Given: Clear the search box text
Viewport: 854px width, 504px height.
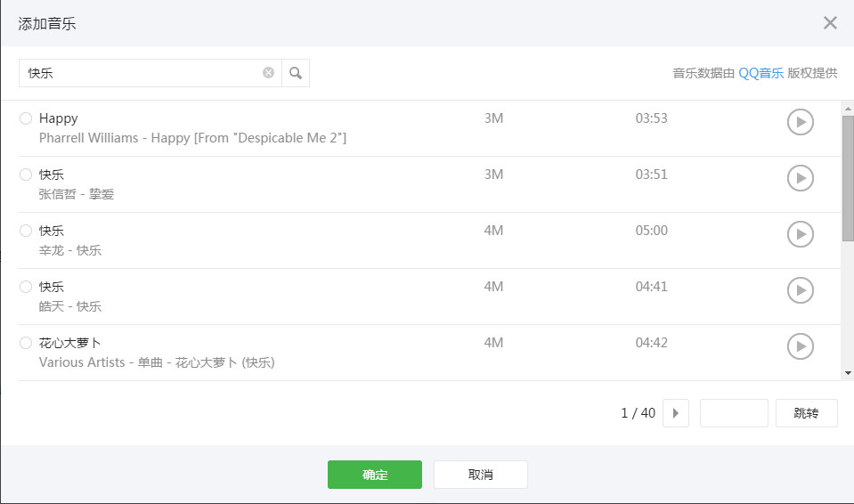Looking at the screenshot, I should pyautogui.click(x=268, y=73).
